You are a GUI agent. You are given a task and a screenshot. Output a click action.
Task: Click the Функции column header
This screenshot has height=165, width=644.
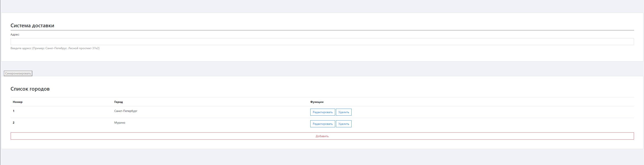[317, 102]
